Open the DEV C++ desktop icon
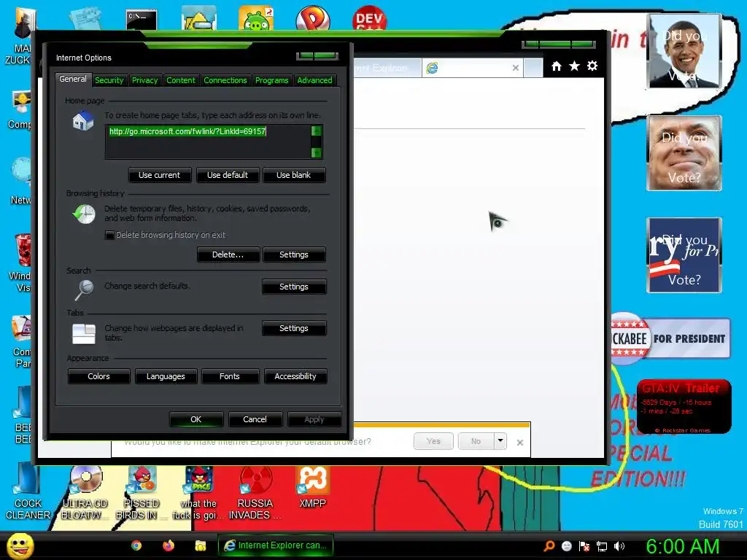 pyautogui.click(x=369, y=18)
